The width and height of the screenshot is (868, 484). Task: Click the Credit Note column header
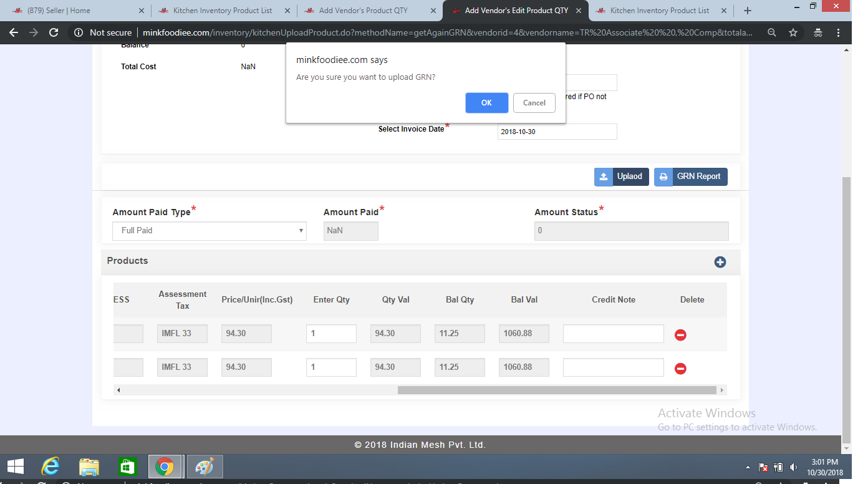click(x=614, y=300)
